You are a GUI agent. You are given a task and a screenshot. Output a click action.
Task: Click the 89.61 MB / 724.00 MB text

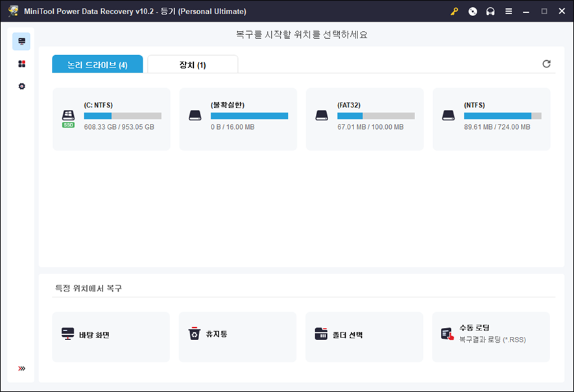pyautogui.click(x=497, y=127)
